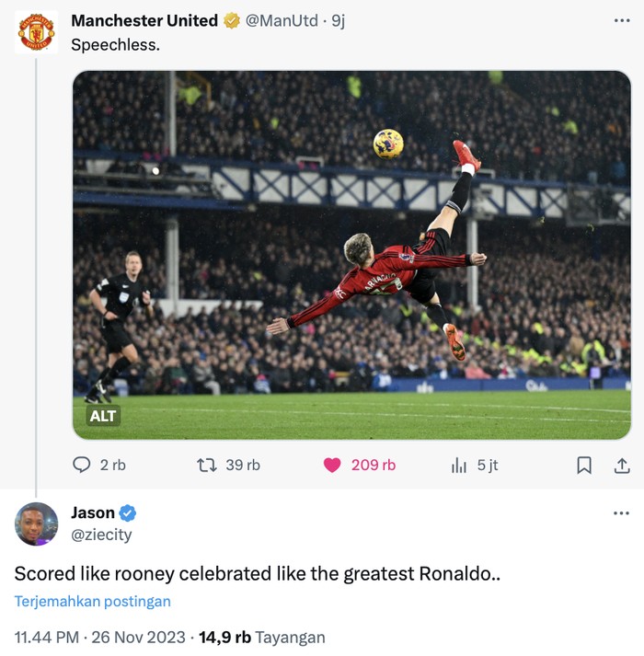Click Terjemahkan postingan link
Screen dimensions: 644x656
click(x=92, y=602)
